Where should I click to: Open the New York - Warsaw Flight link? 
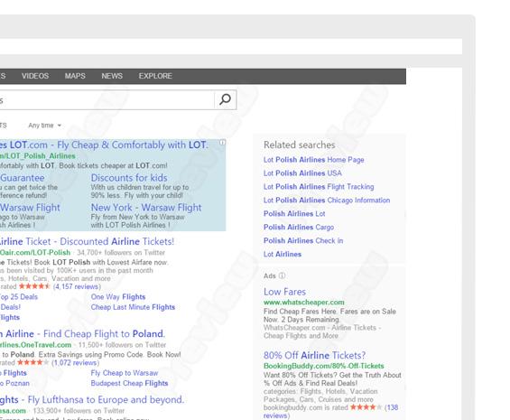coord(146,208)
